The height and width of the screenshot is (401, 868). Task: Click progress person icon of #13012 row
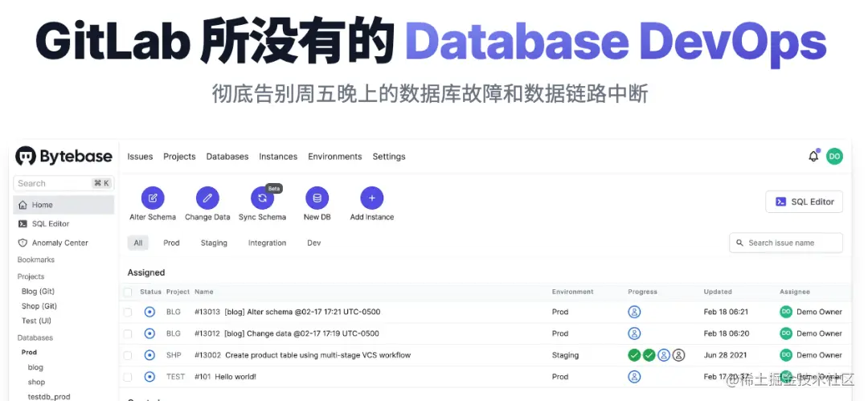pyautogui.click(x=634, y=333)
